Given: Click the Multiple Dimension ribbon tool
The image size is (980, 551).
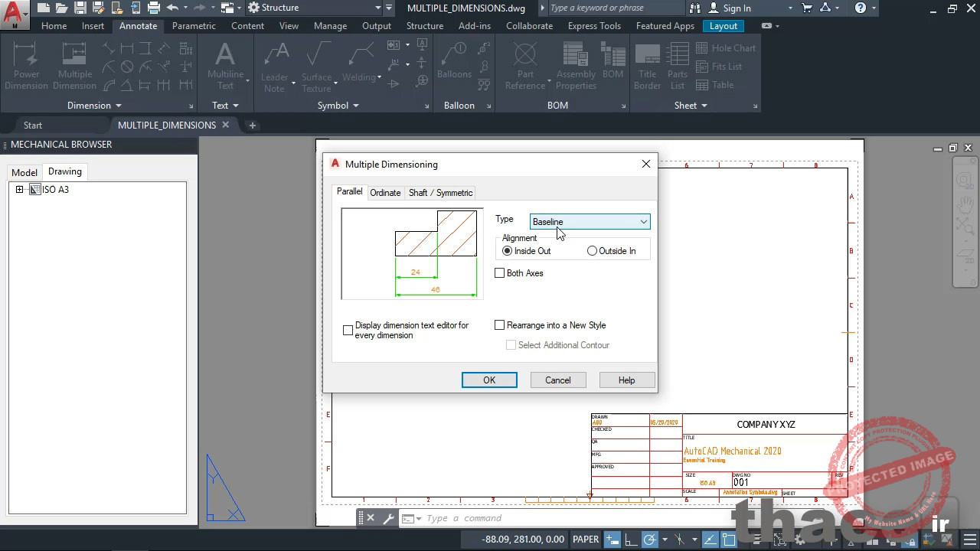Looking at the screenshot, I should click(x=74, y=65).
